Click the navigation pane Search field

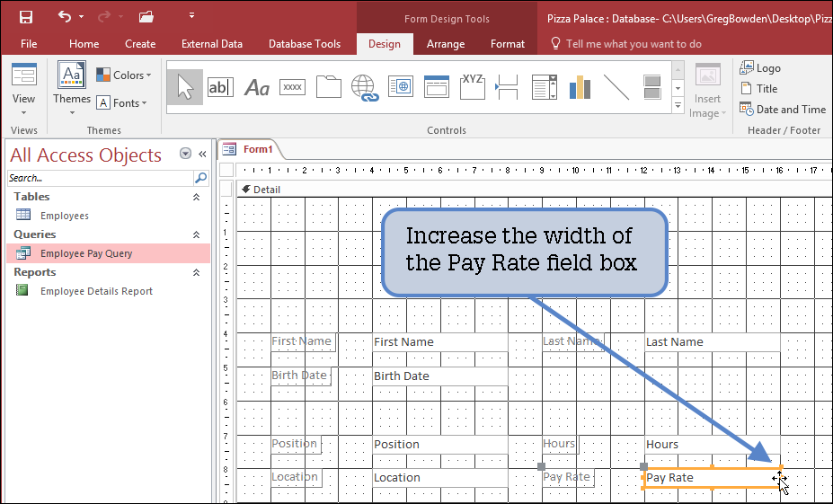click(x=101, y=178)
